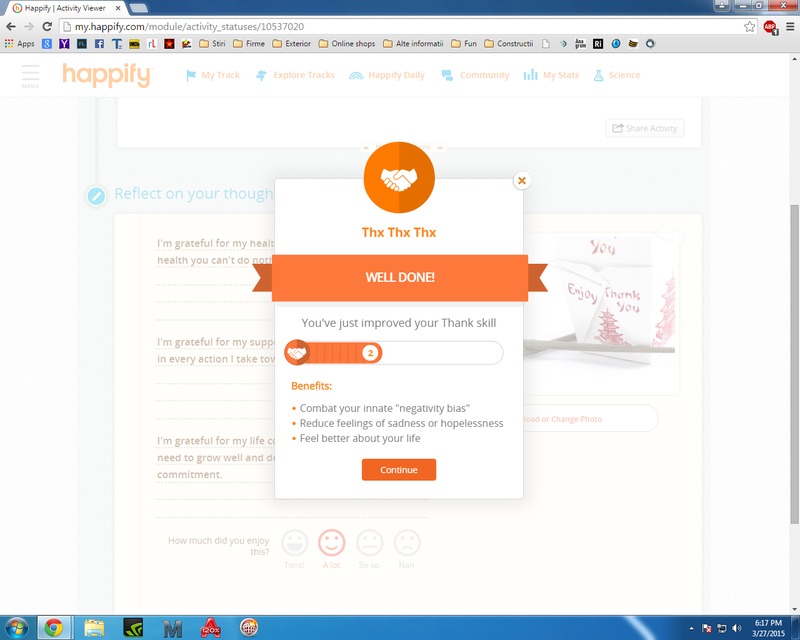Click blank page bookmark icon

(x=546, y=44)
